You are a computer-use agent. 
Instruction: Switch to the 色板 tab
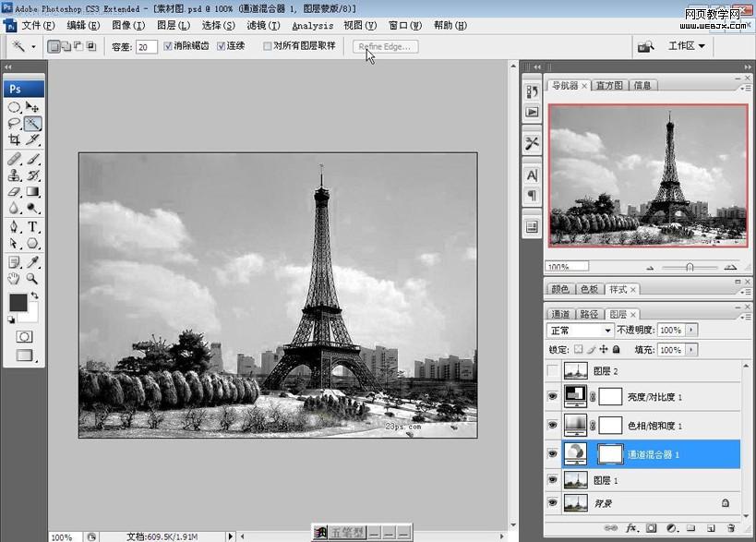[589, 289]
